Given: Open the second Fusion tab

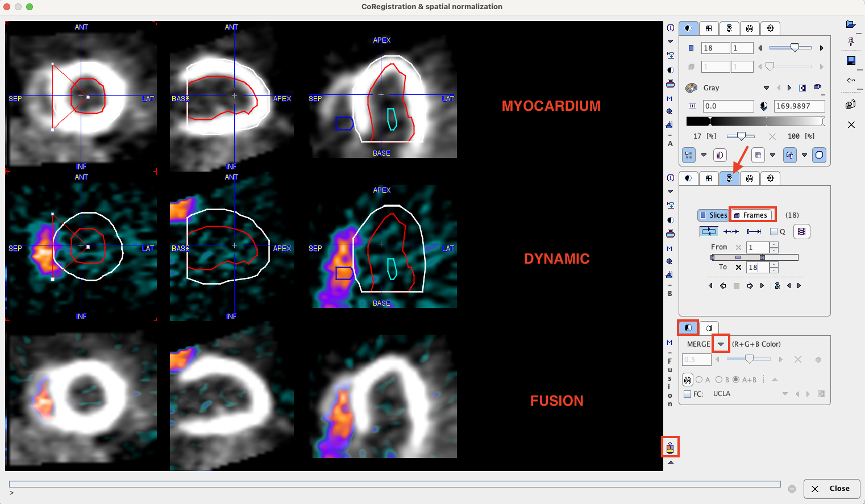Looking at the screenshot, I should [x=709, y=328].
